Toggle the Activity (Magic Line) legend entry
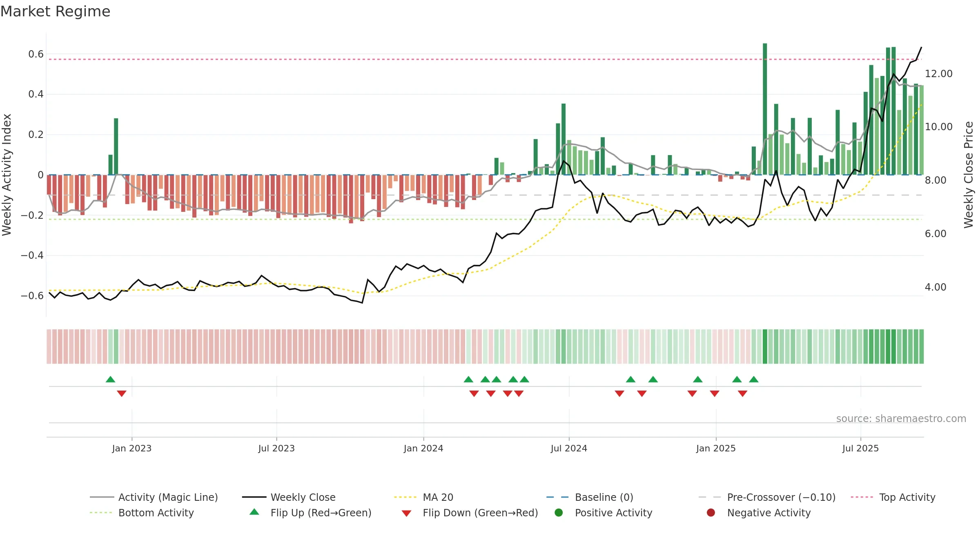 pos(154,497)
